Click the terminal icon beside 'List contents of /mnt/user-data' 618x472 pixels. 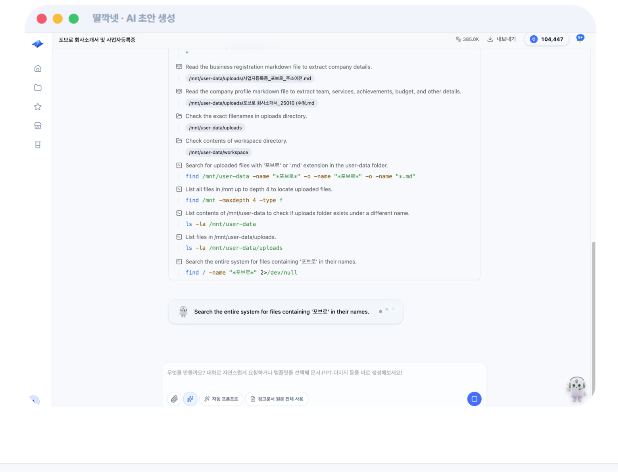point(179,213)
